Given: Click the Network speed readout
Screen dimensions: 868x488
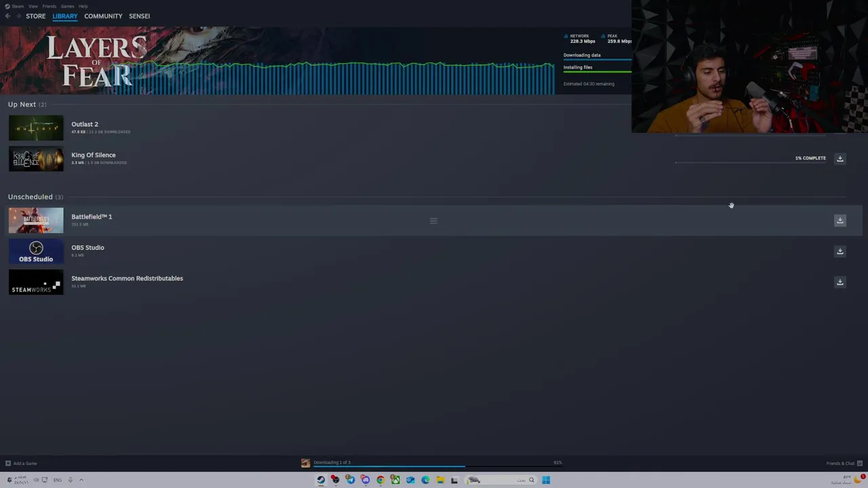Looking at the screenshot, I should click(x=581, y=39).
